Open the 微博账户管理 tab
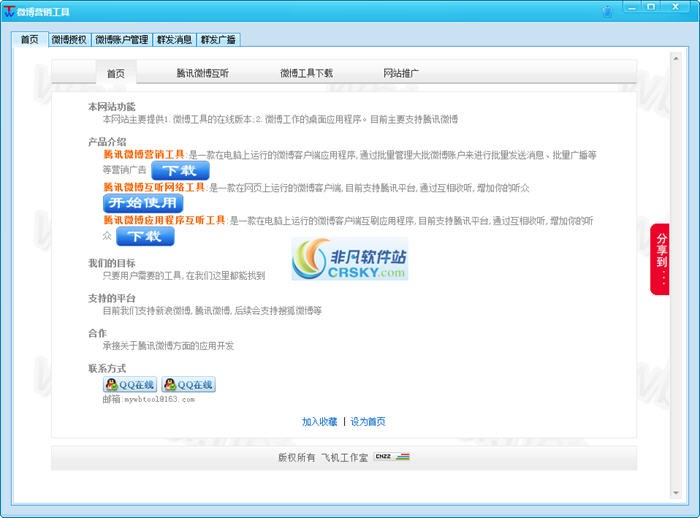The height and width of the screenshot is (518, 700). tap(121, 40)
